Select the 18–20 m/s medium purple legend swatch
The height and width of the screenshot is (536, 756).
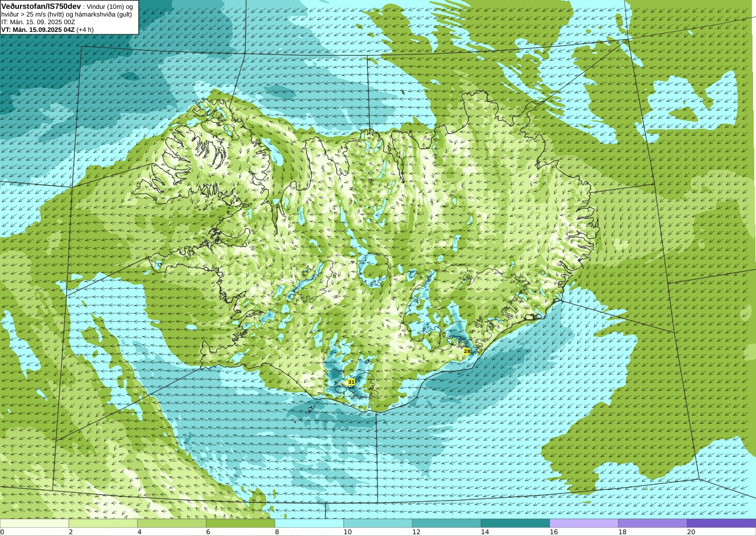652,523
